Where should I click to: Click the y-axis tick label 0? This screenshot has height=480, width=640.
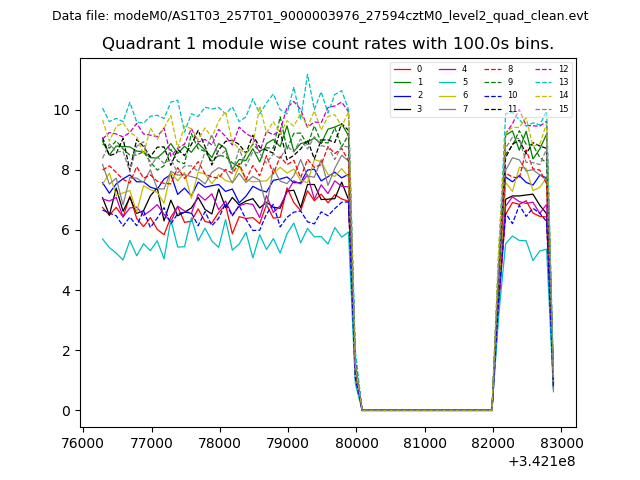click(x=66, y=411)
